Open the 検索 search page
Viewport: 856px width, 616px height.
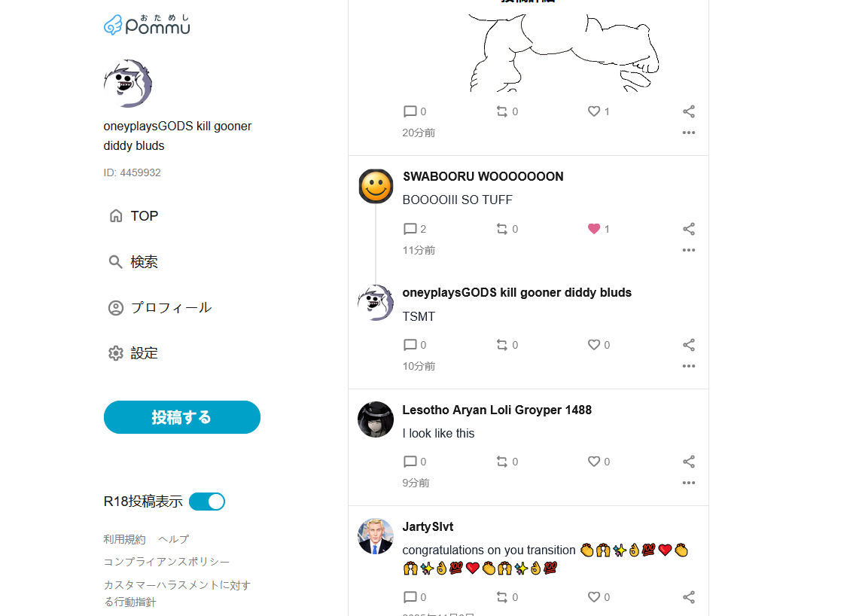[134, 261]
